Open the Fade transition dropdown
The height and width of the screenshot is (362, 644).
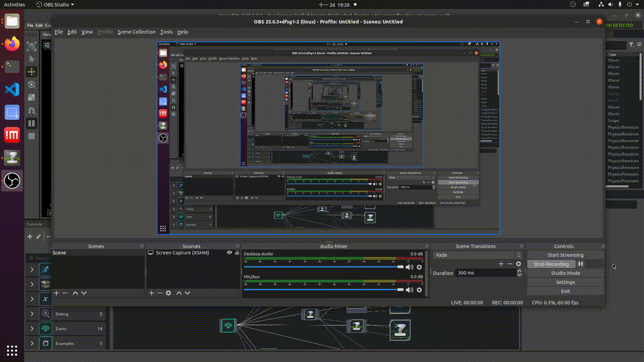pyautogui.click(x=477, y=255)
